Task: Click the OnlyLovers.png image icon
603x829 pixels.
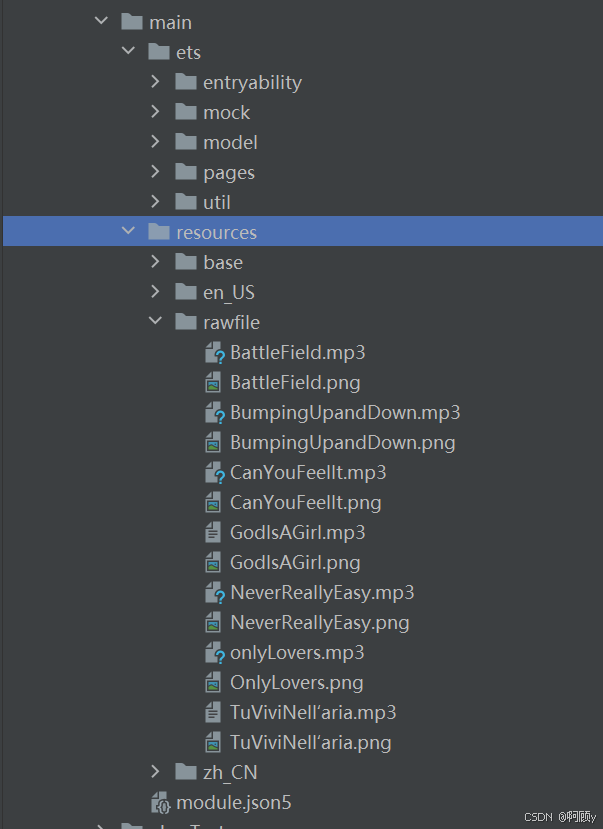Action: click(x=213, y=683)
